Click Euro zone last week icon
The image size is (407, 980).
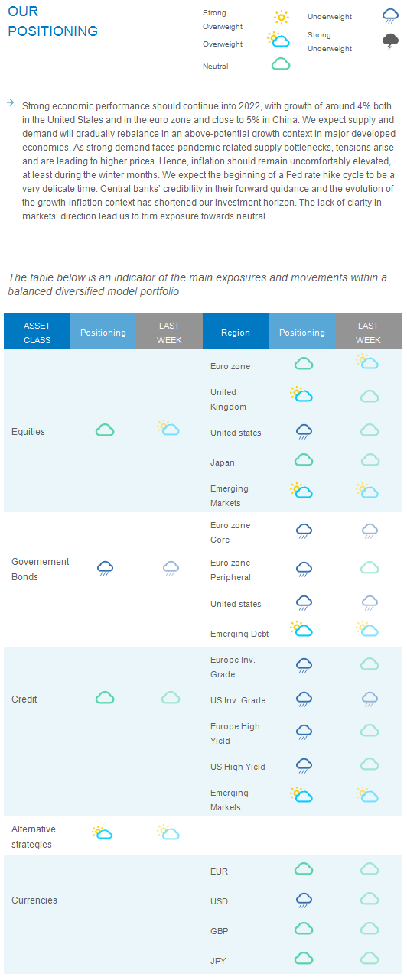click(x=368, y=362)
